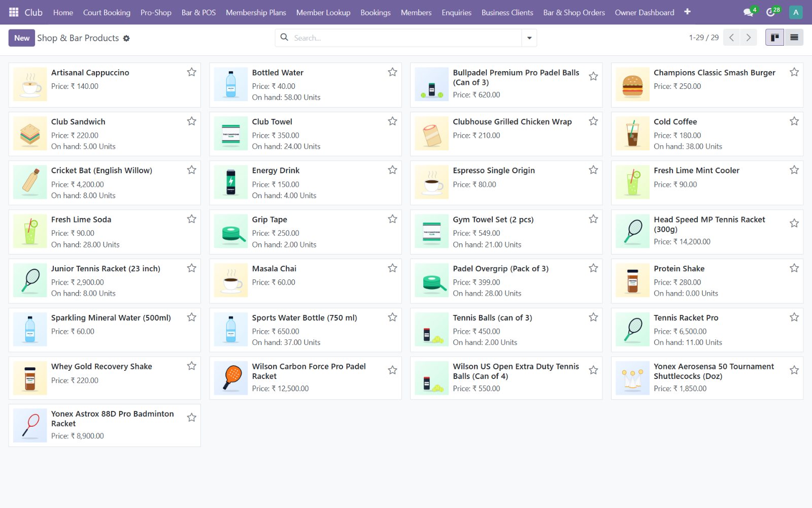812x508 pixels.
Task: Star the Bottled Water product
Action: point(392,72)
